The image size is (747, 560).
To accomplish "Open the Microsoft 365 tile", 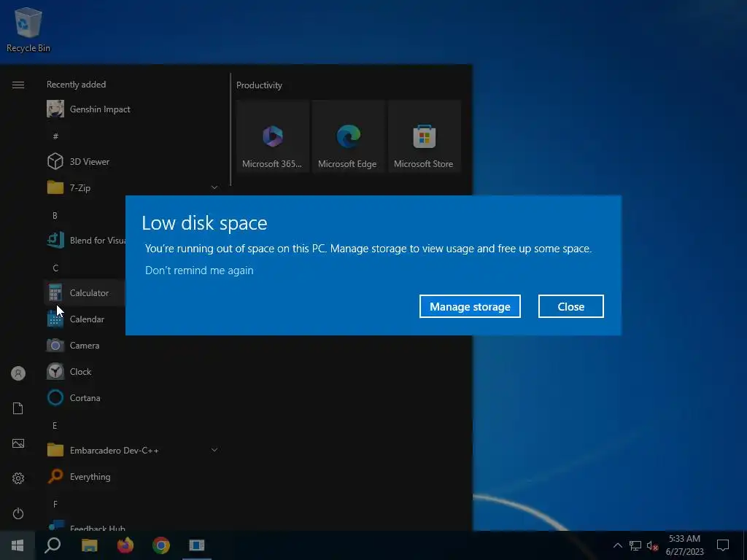I will (x=273, y=136).
